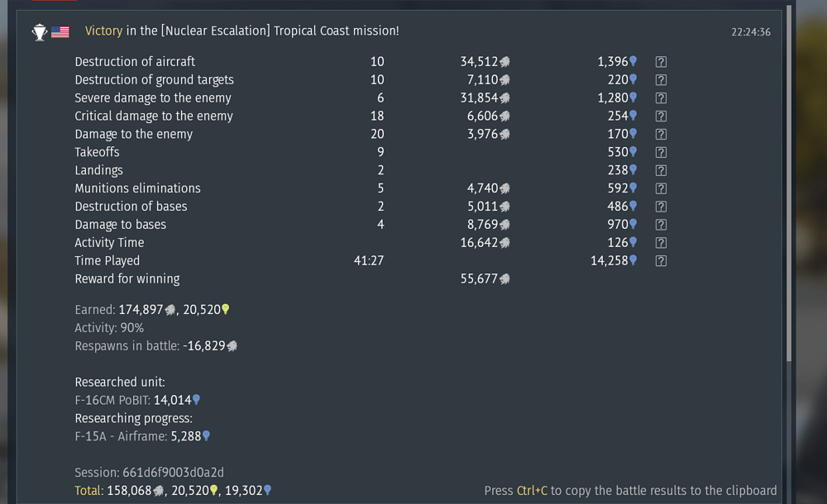Click the Session ID 661d6f9003d0a2d
This screenshot has height=504, width=827.
pos(149,473)
